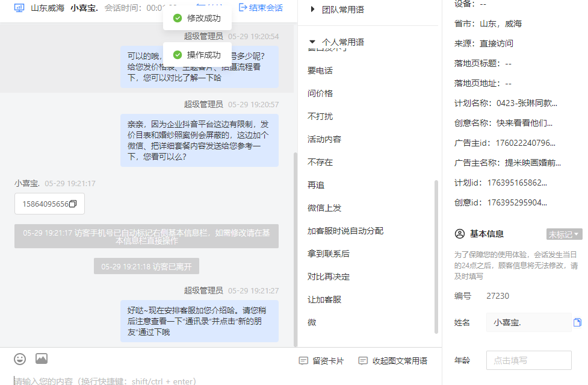Click the 基本信息 person icon
588x385 pixels.
coord(460,234)
